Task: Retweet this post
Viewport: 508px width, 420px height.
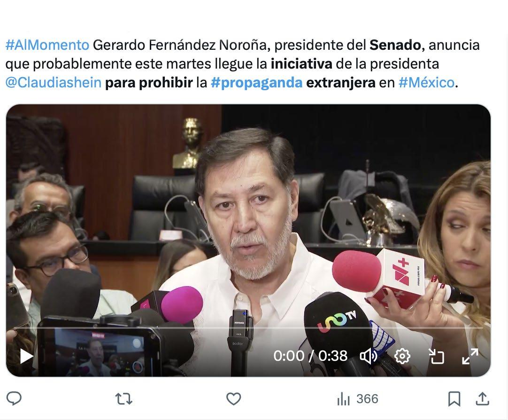Action: coord(124,398)
